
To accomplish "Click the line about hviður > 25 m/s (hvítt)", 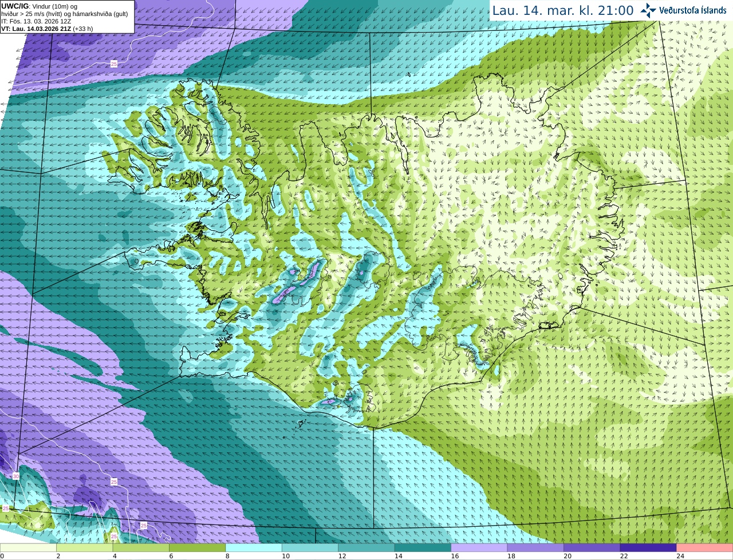I will click(x=65, y=14).
